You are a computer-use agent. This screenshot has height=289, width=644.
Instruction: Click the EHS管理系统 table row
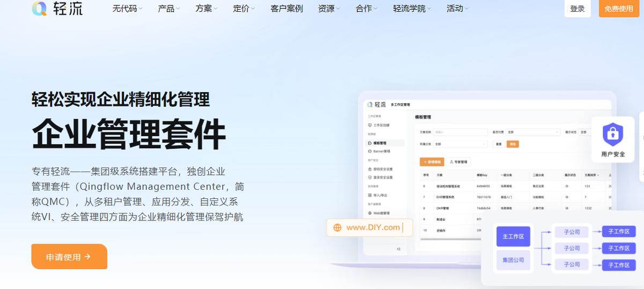[x=515, y=197]
